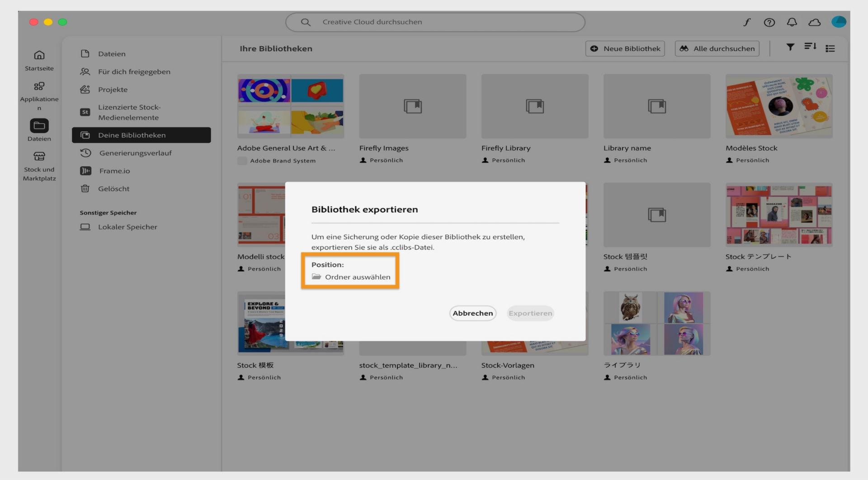Open sort order options icon
This screenshot has height=480, width=868.
[810, 47]
